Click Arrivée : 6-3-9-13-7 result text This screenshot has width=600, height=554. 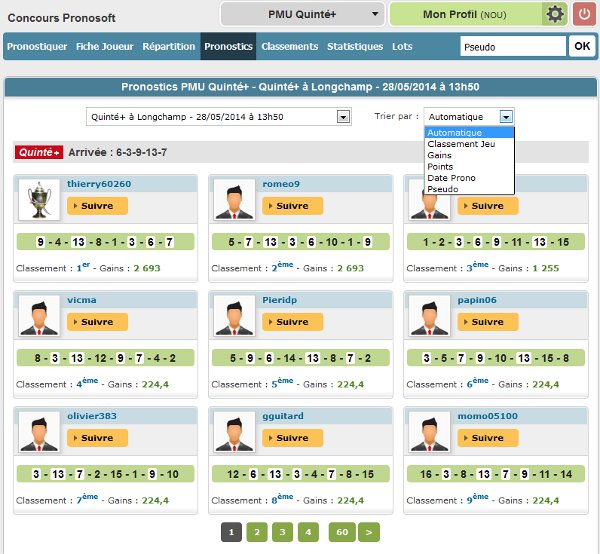pos(117,152)
